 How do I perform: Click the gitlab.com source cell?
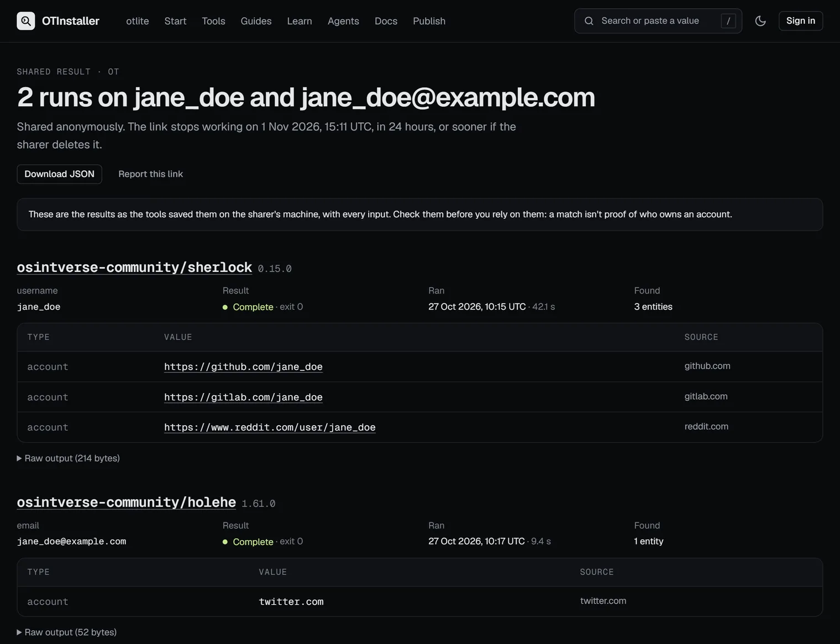tap(706, 396)
